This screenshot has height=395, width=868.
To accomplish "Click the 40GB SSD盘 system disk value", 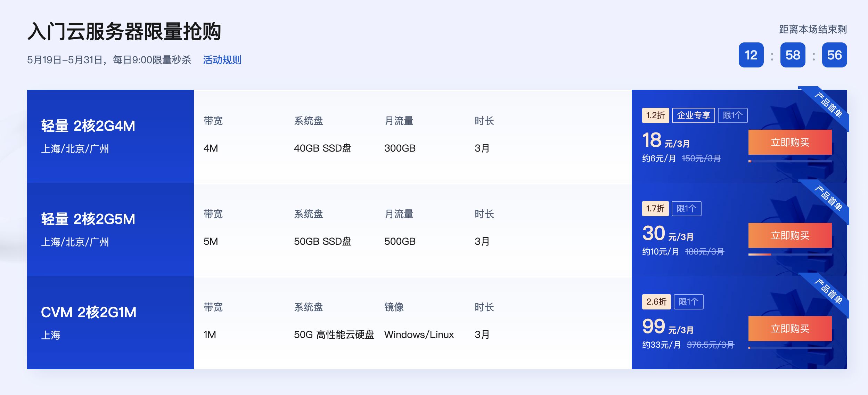I will click(x=323, y=148).
